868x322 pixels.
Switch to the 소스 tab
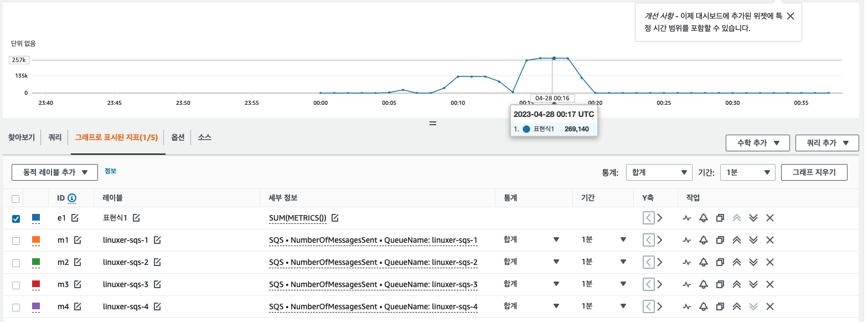(x=205, y=137)
